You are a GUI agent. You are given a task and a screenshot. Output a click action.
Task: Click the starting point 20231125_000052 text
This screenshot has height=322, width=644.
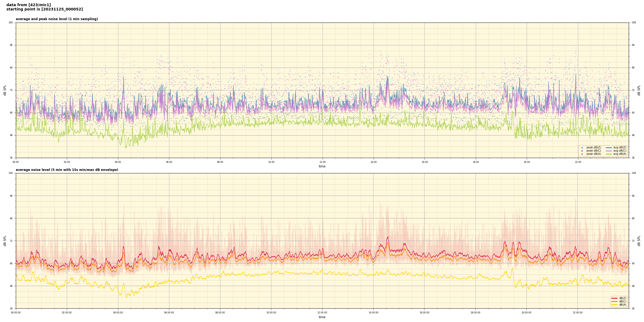coord(45,9)
